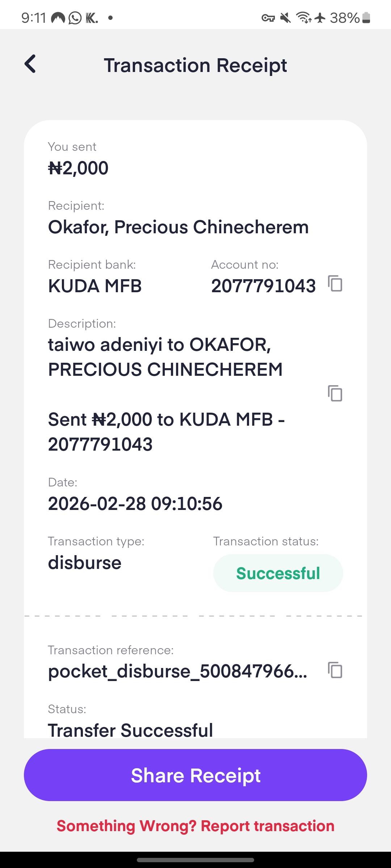Tap the airplane mode icon

click(320, 18)
